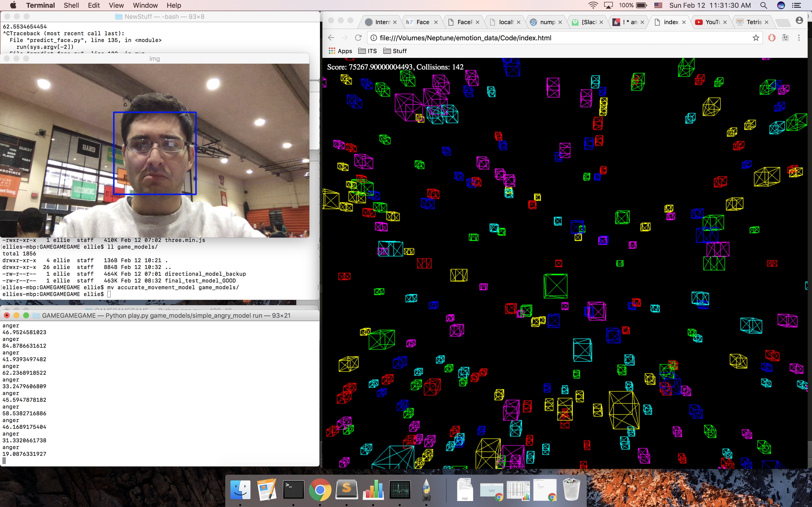Screen dimensions: 812x507
Task: Open the Apps bookmarks shortcut
Action: pos(340,51)
